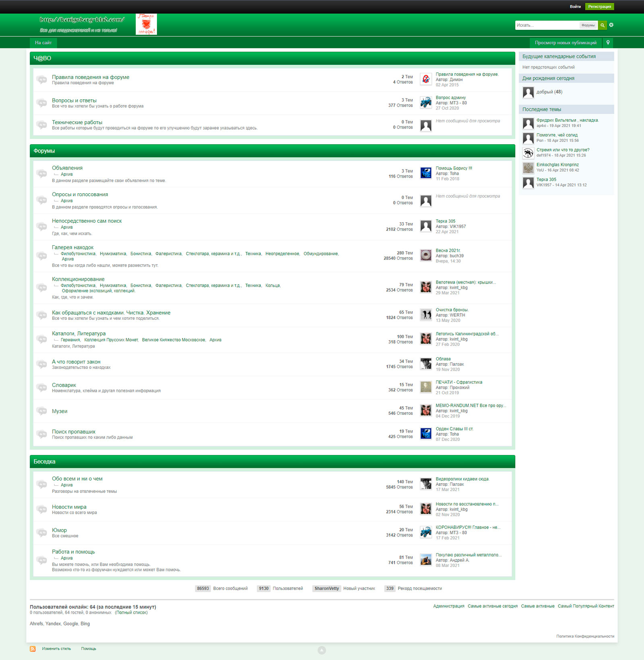The height and width of the screenshot is (660, 644).
Task: Click forum status icon beside Юмор
Action: tap(41, 532)
